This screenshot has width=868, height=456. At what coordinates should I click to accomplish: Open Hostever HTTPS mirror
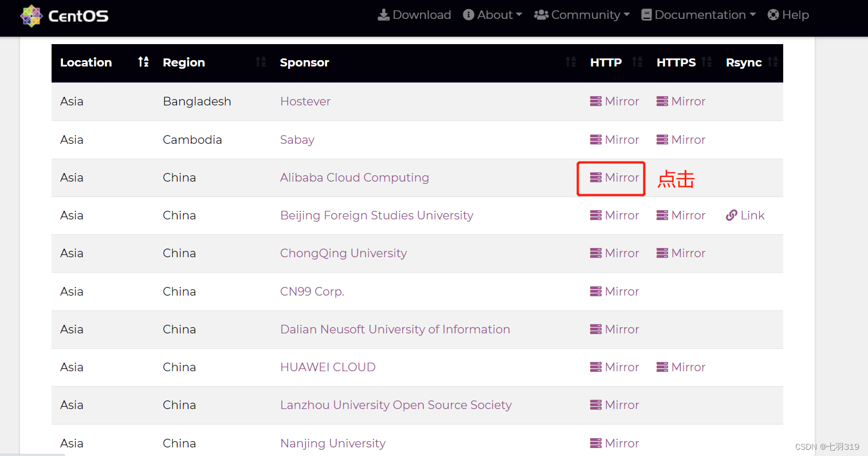(x=681, y=101)
